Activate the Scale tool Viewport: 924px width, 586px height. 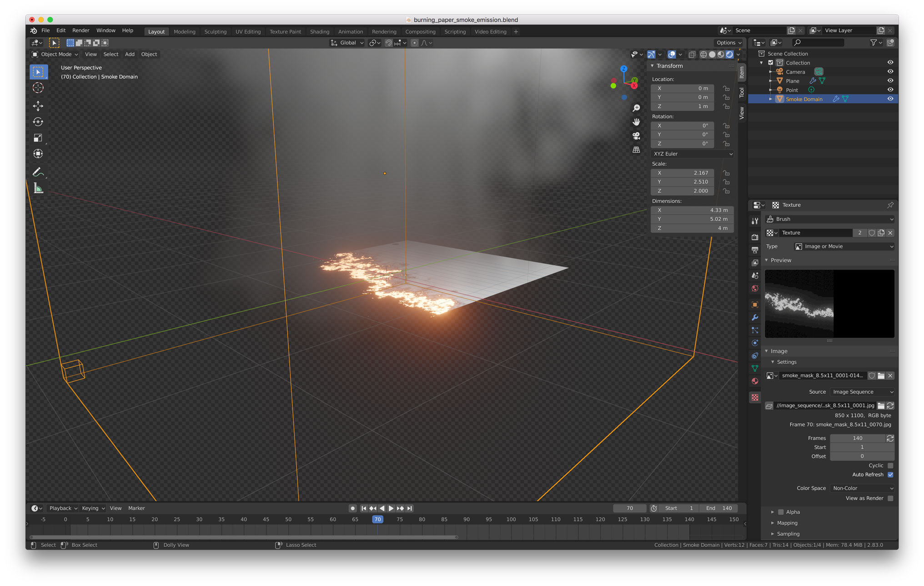point(38,138)
